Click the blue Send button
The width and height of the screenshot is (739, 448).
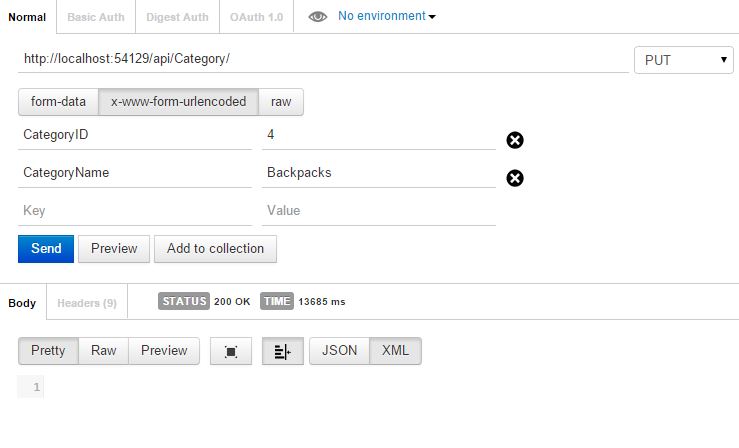coord(46,249)
